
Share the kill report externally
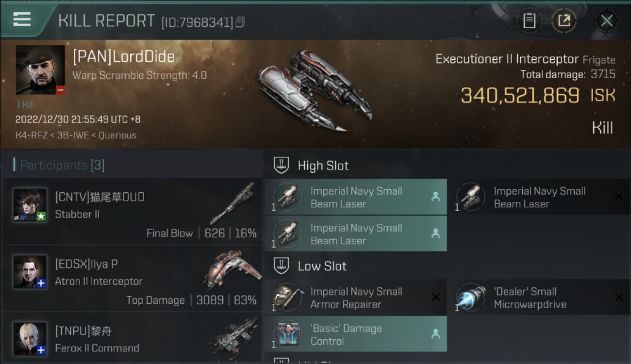point(564,20)
